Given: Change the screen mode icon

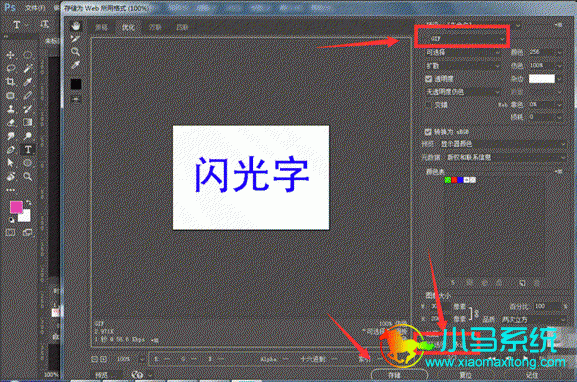Looking at the screenshot, I should [28, 233].
